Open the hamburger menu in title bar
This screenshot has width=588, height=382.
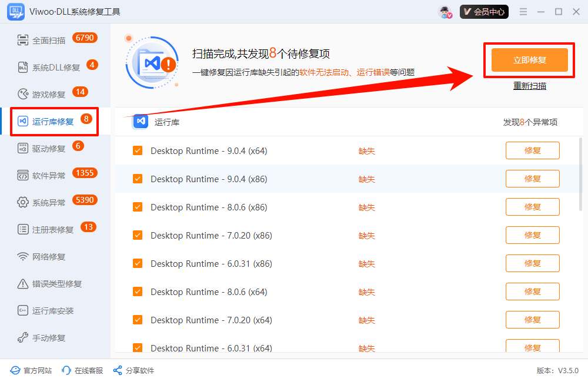pos(523,12)
